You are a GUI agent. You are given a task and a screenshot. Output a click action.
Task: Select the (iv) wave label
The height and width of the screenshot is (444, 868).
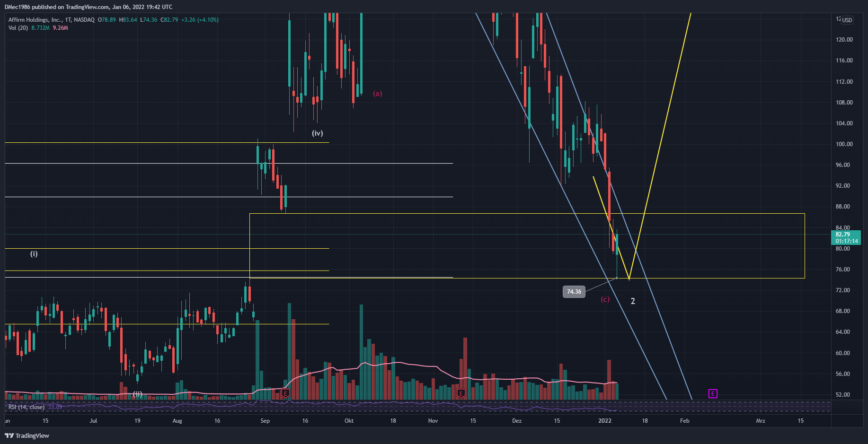318,133
